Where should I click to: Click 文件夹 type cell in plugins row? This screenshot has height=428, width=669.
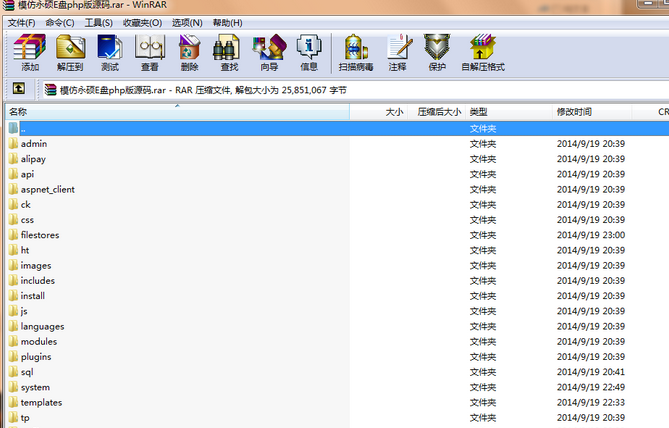click(x=483, y=357)
